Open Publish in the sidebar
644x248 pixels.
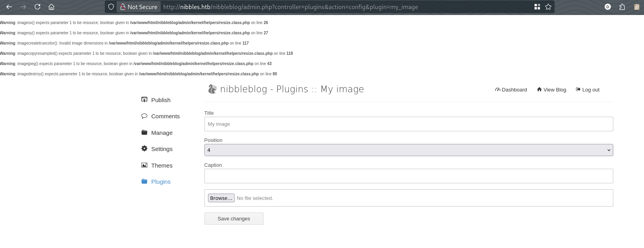(x=160, y=100)
